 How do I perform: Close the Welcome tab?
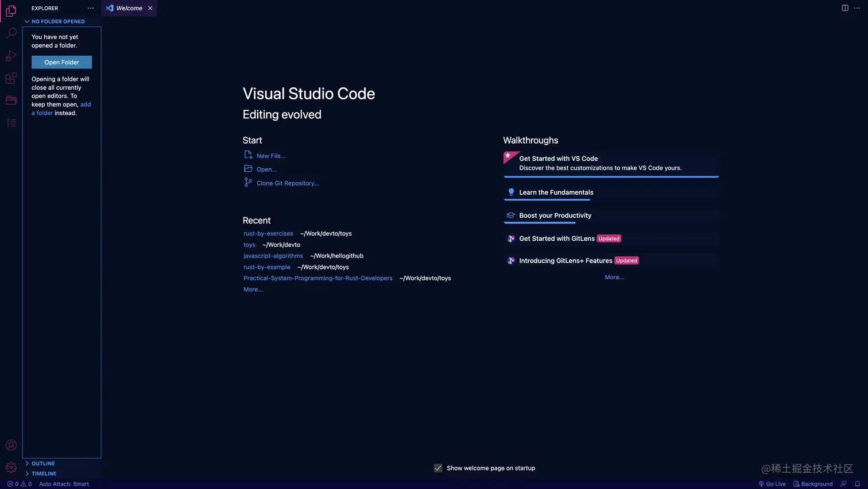coord(150,8)
